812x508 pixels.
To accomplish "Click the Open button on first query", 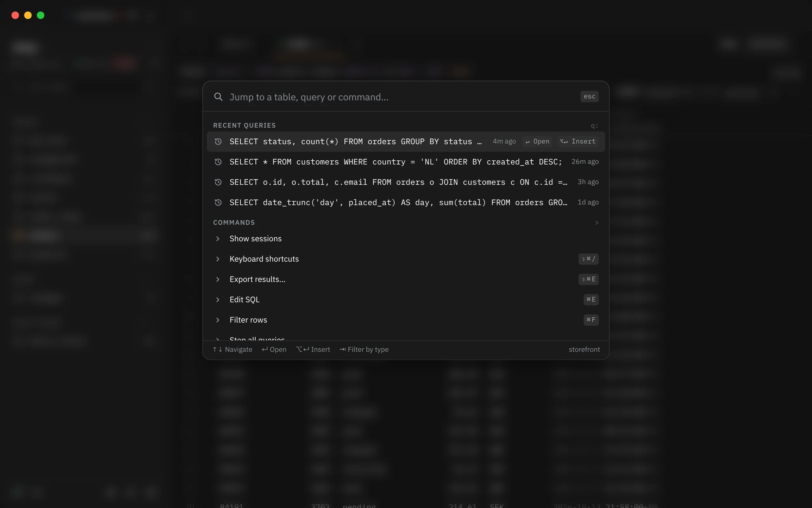I will tap(537, 142).
